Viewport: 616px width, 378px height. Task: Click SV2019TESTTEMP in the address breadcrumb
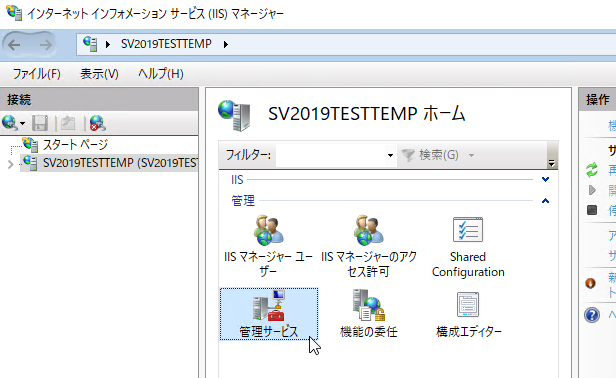click(x=166, y=44)
